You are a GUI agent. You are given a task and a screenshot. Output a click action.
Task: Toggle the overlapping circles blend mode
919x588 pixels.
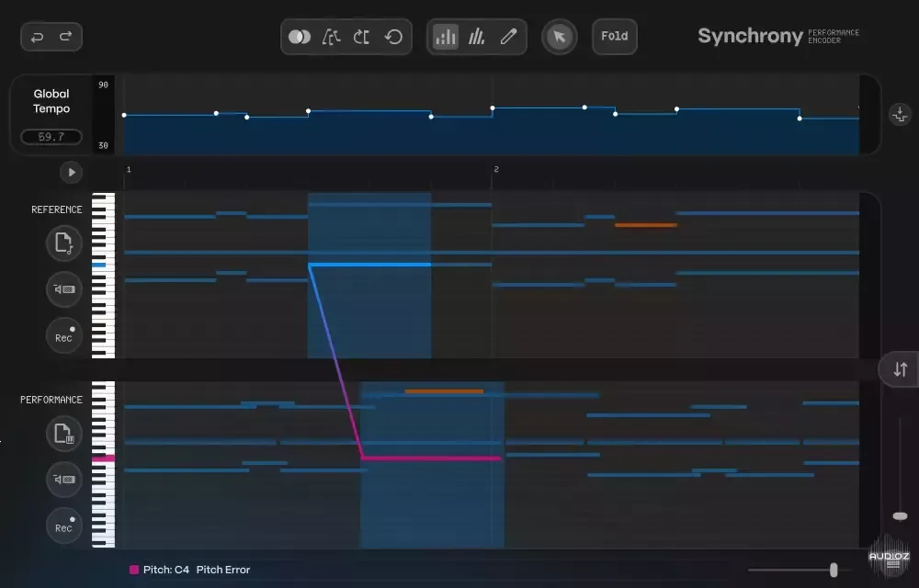click(300, 37)
